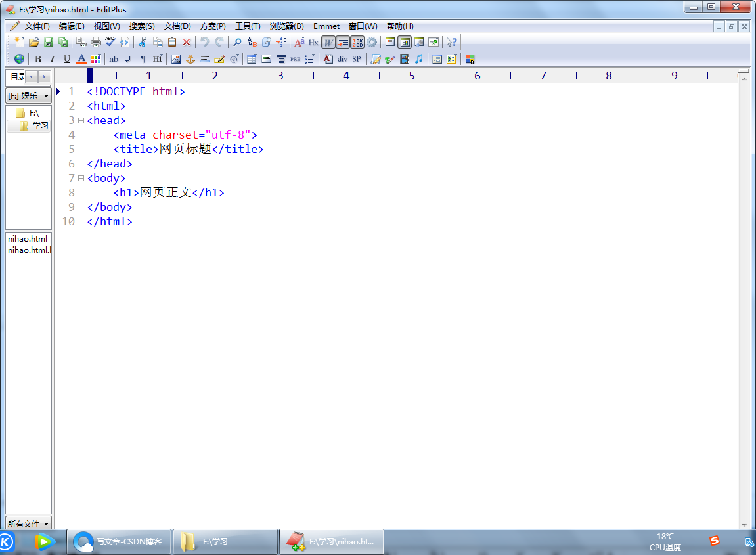Select the 学习 folder in tree
Screen dimensions: 756x555
tap(33, 126)
